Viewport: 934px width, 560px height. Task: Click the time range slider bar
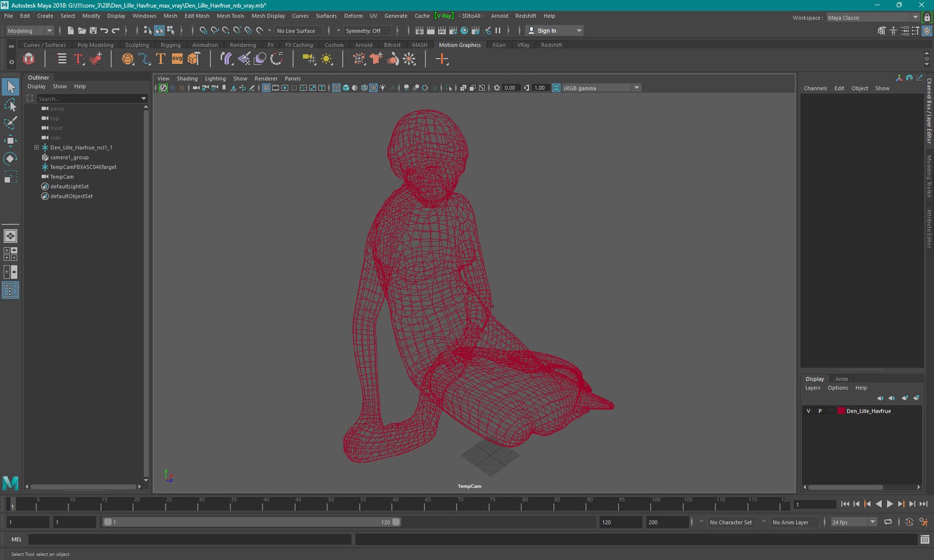252,522
